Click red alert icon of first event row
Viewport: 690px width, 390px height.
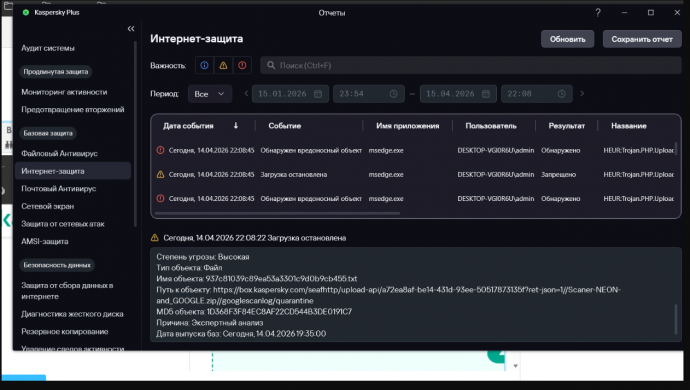tap(161, 150)
